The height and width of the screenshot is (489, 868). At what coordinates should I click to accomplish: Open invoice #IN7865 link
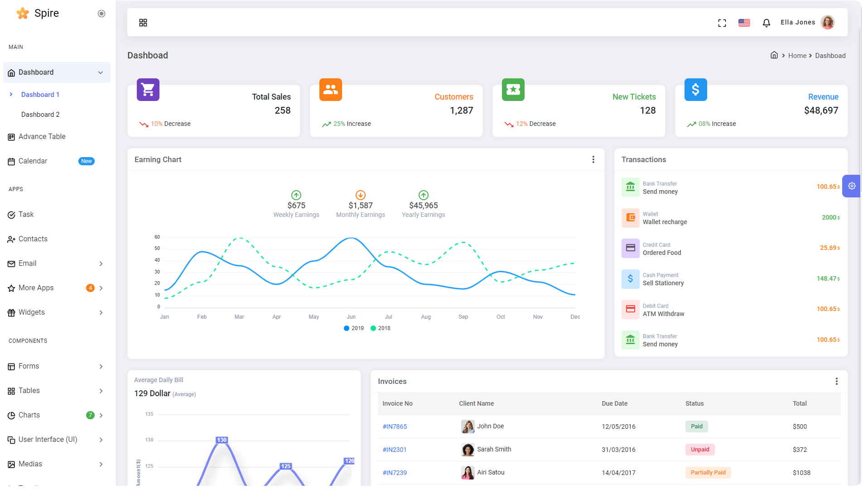coord(395,427)
